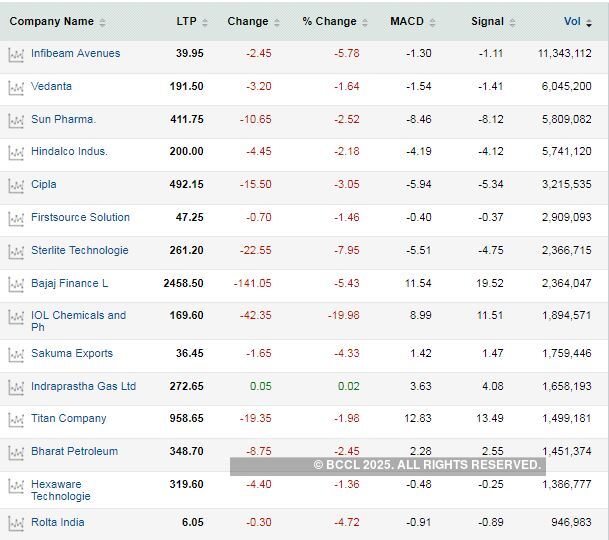Image resolution: width=609 pixels, height=540 pixels.
Task: Select Firstsource Solution LTP 47.25
Action: click(x=190, y=217)
